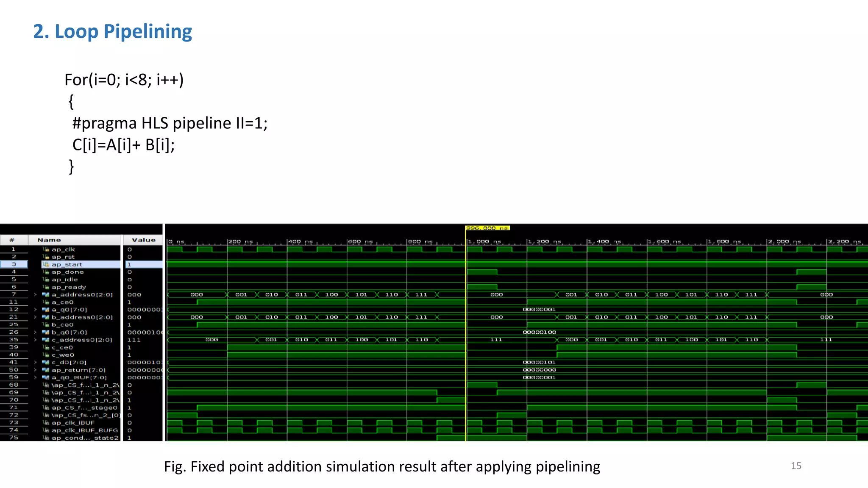Viewport: 868px width, 488px height.
Task: Click the signal icon beside ap_start
Action: (x=46, y=264)
